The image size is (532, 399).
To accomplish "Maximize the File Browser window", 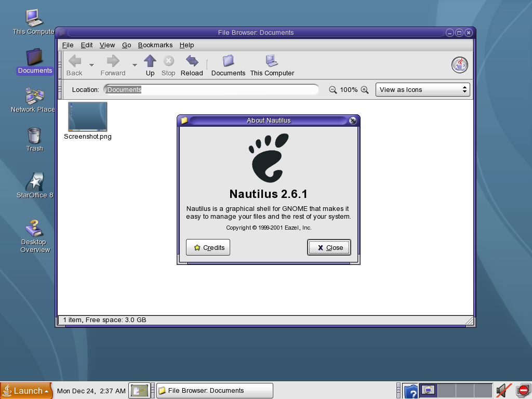I will (459, 33).
